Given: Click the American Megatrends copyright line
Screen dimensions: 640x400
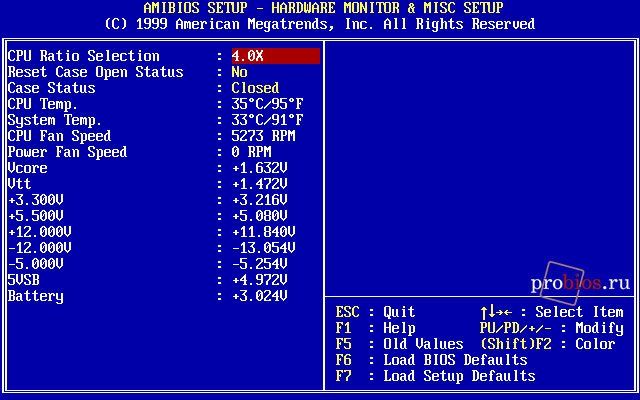Looking at the screenshot, I should 320,24.
